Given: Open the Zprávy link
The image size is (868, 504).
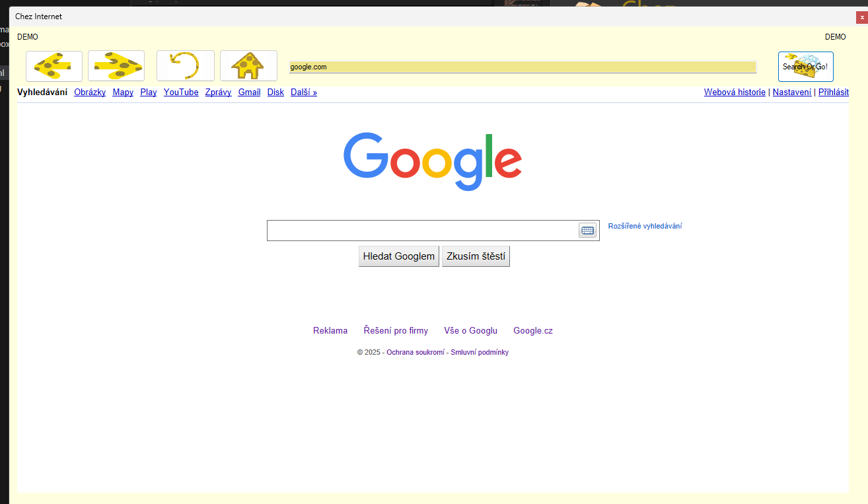Looking at the screenshot, I should (218, 92).
